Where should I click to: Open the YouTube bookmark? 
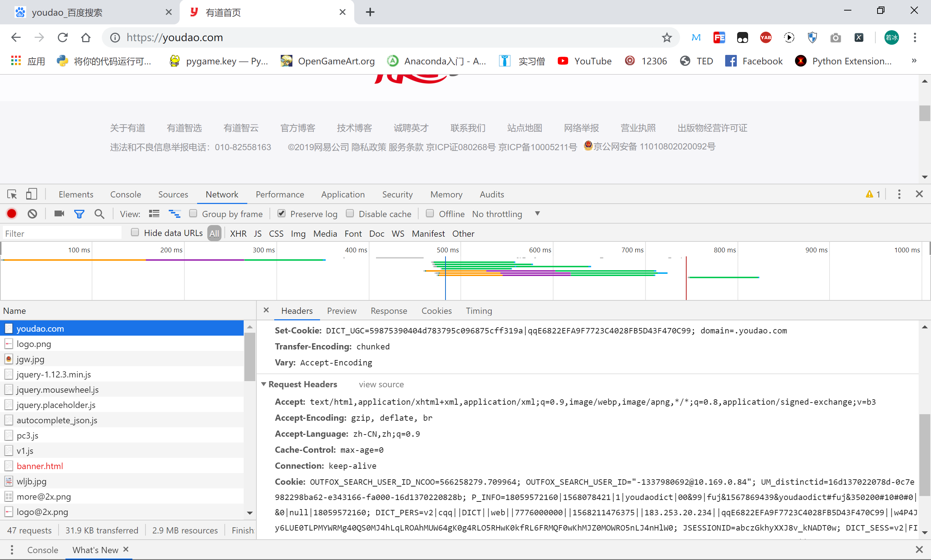click(x=584, y=61)
